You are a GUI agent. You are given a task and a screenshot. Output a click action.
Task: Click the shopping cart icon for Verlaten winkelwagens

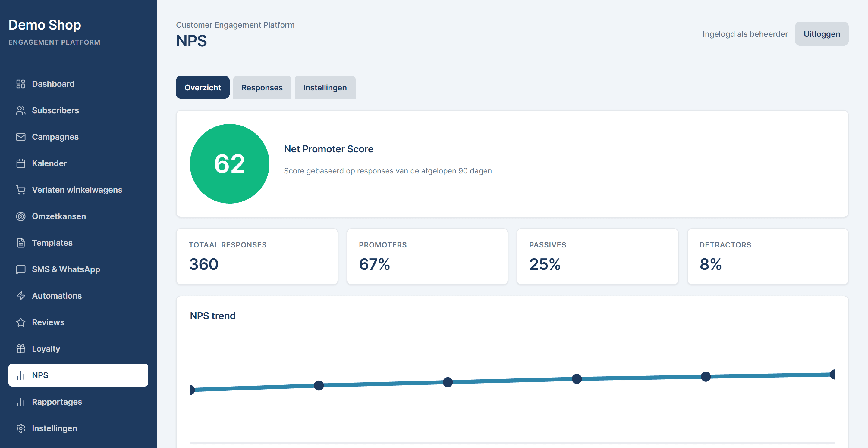pyautogui.click(x=20, y=190)
